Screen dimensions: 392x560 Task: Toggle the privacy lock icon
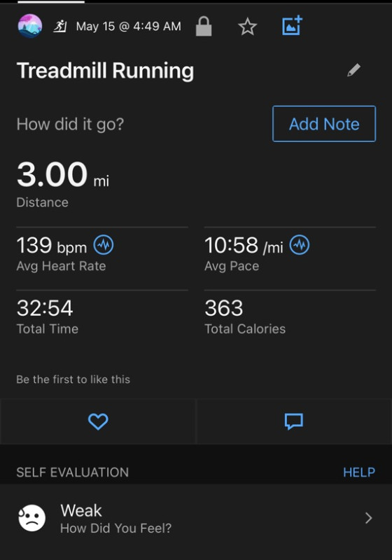click(204, 27)
